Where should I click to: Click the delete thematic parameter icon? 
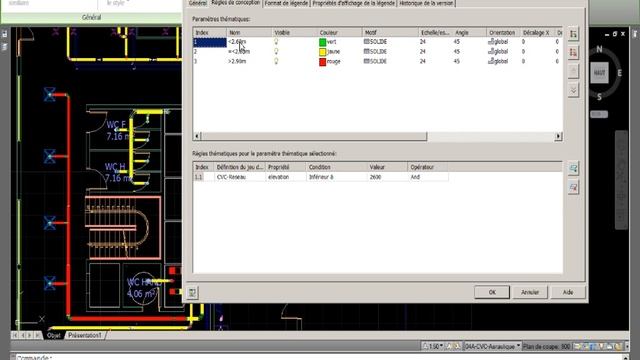573,52
